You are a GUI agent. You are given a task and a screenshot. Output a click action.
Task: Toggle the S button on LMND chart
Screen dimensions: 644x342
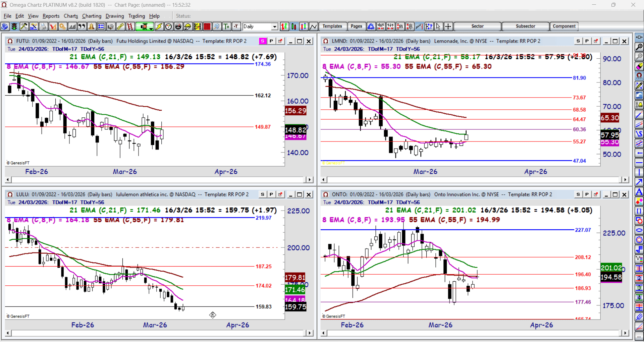[578, 41]
